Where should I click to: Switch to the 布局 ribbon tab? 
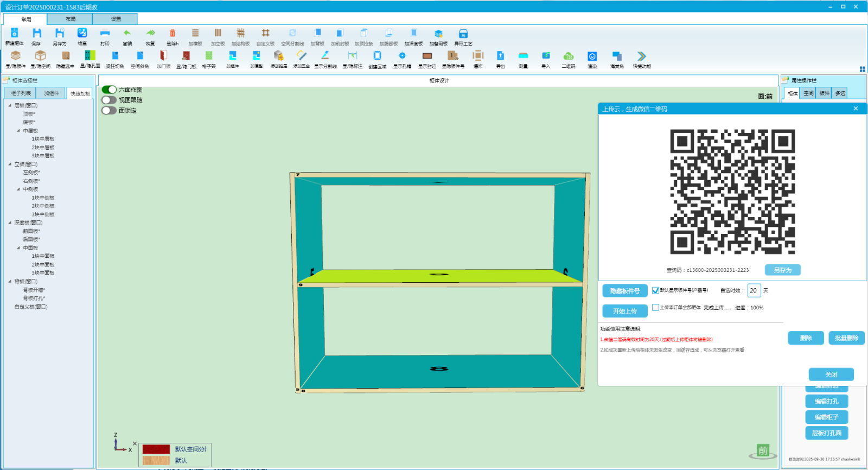pos(71,19)
